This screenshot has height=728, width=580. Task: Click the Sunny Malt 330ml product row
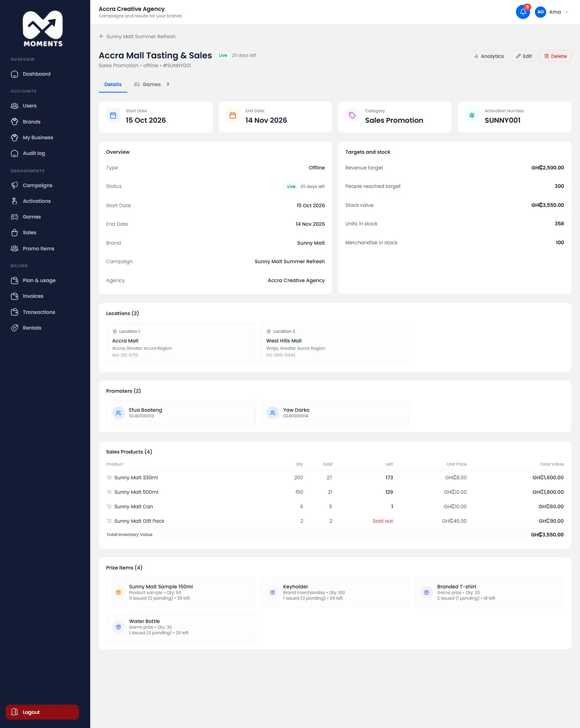point(335,478)
